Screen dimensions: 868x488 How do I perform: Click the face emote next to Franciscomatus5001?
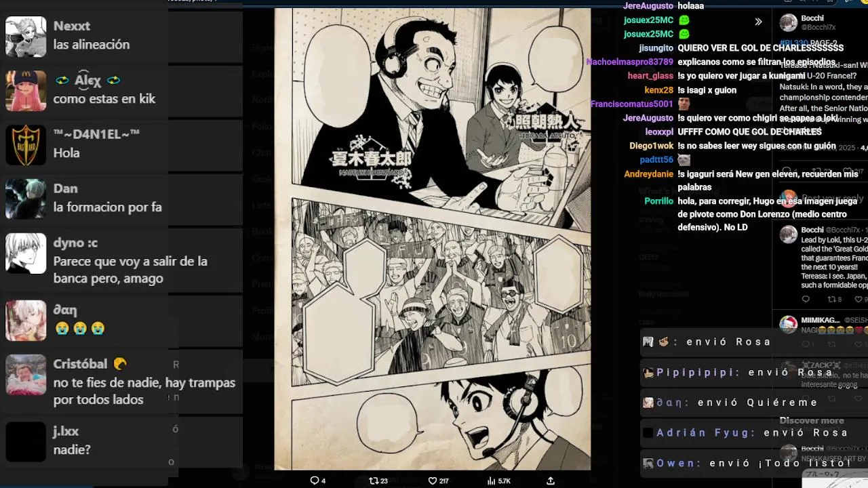[x=684, y=104]
